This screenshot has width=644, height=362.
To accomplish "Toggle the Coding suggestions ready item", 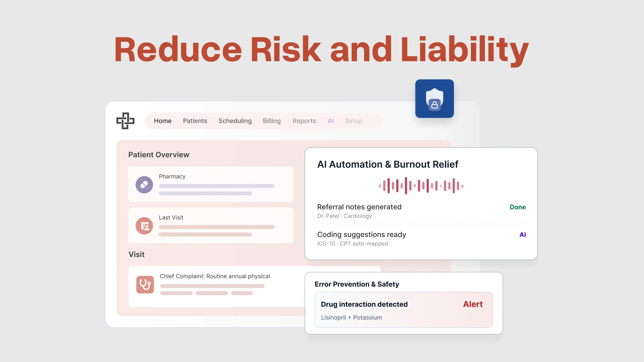I will point(361,234).
